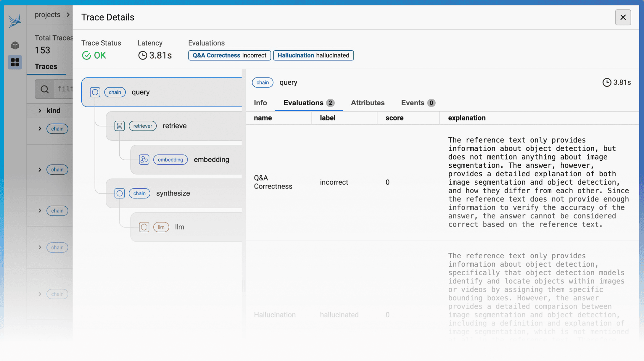Switch to the Evaluations tab
The width and height of the screenshot is (644, 361).
pos(309,103)
